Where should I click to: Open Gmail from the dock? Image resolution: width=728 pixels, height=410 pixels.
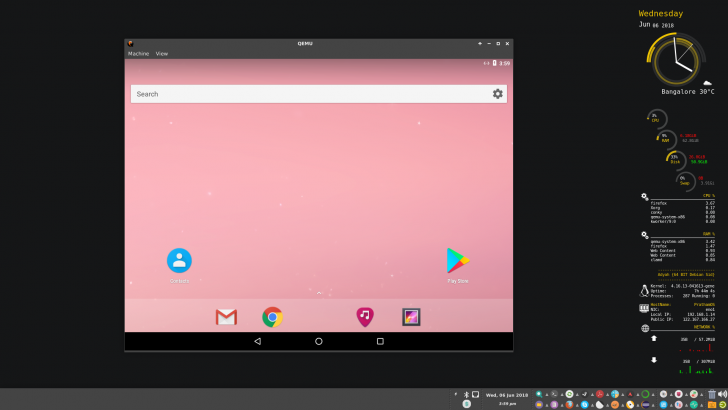(226, 317)
